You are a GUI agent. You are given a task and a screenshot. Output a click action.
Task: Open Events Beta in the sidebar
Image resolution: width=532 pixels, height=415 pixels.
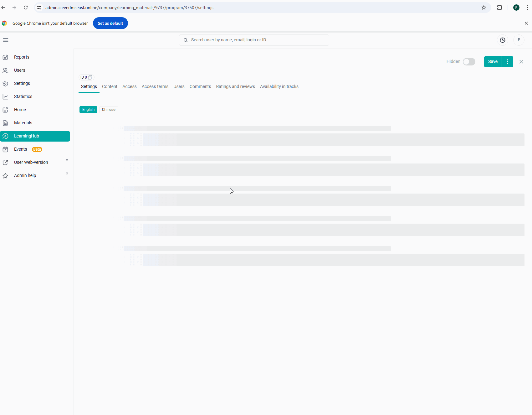(35, 149)
